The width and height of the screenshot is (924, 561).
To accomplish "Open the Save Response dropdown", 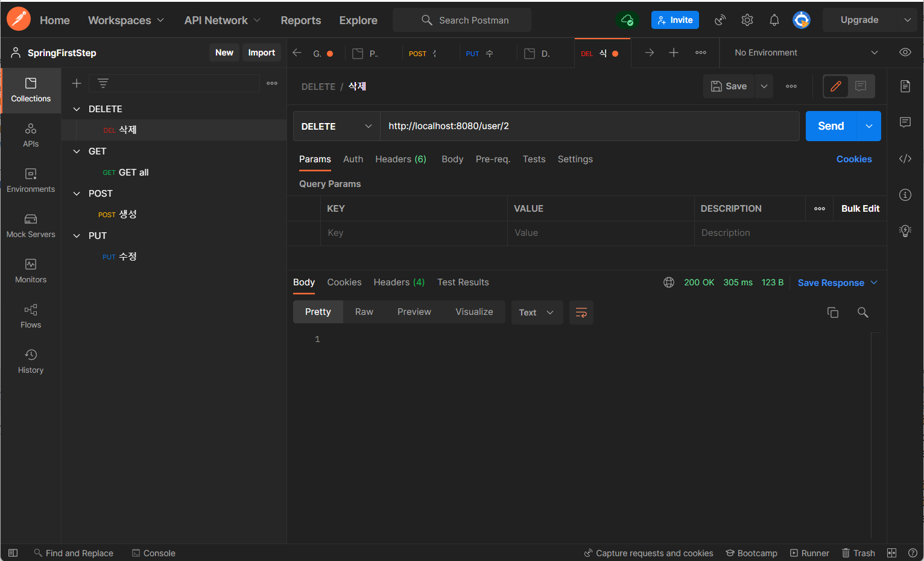I will pyautogui.click(x=838, y=283).
